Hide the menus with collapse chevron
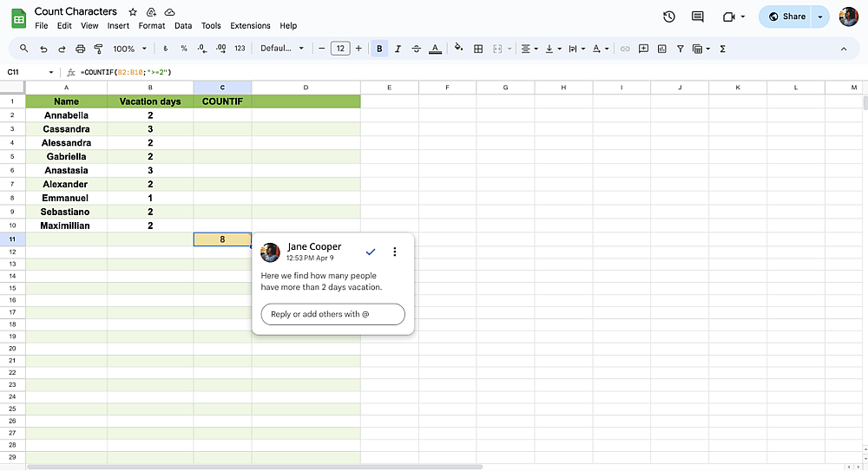 [844, 49]
